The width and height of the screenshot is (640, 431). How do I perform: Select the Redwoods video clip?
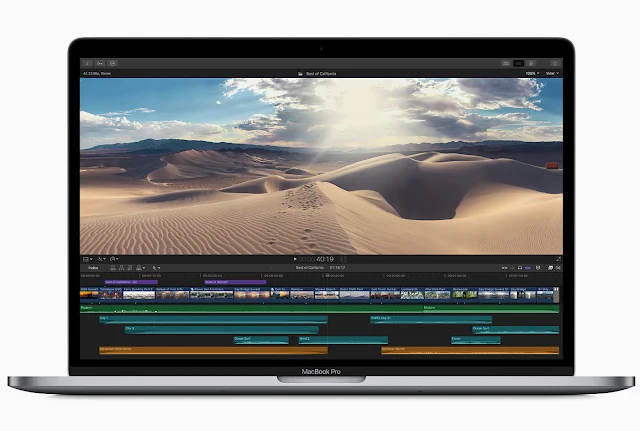464,293
